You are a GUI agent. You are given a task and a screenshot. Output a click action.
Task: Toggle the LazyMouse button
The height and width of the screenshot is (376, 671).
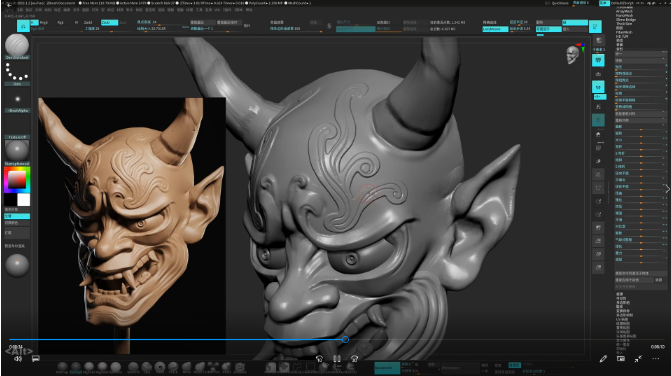[495, 29]
